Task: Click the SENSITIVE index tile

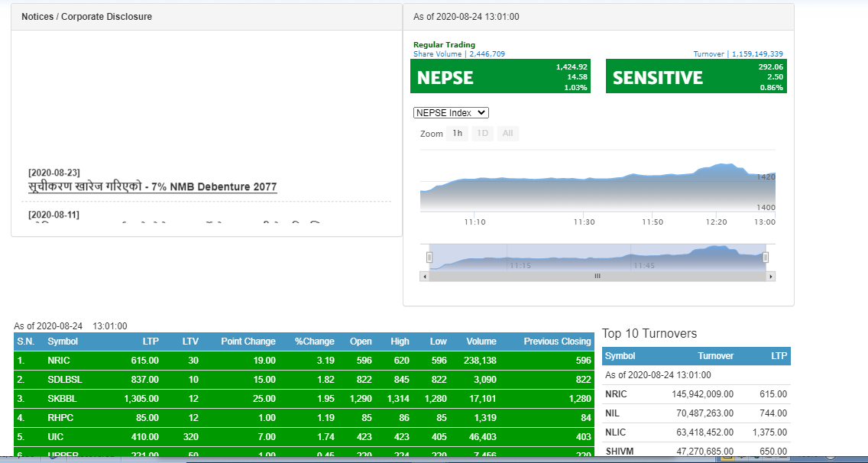Action: (x=696, y=76)
